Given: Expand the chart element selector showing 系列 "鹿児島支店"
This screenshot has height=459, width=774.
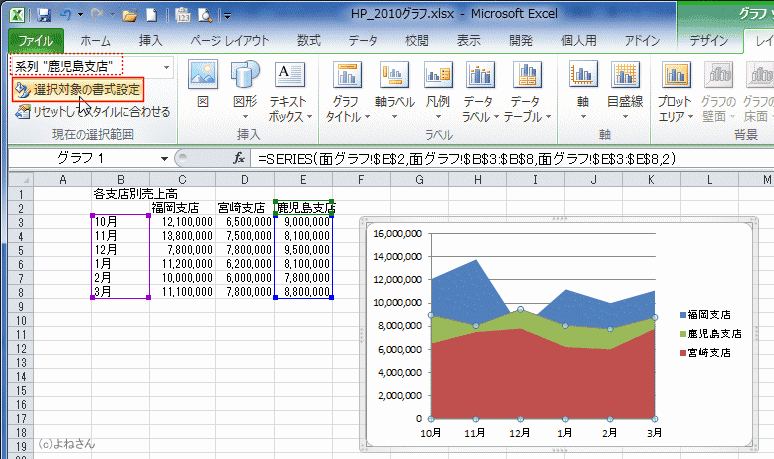Looking at the screenshot, I should click(x=164, y=65).
